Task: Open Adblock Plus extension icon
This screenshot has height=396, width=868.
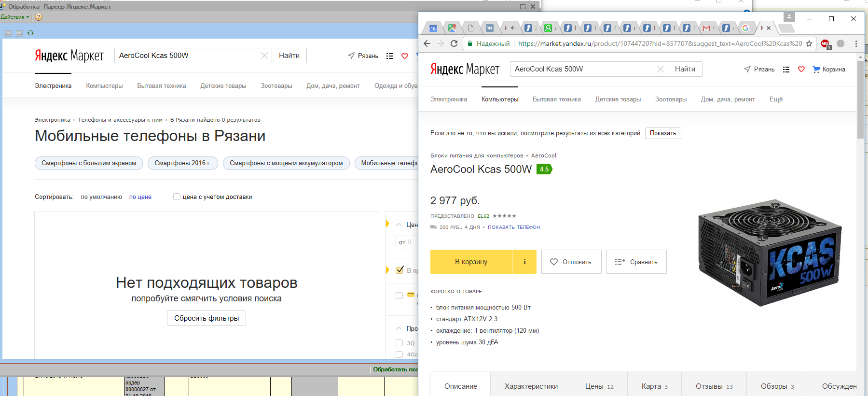Action: tap(826, 43)
